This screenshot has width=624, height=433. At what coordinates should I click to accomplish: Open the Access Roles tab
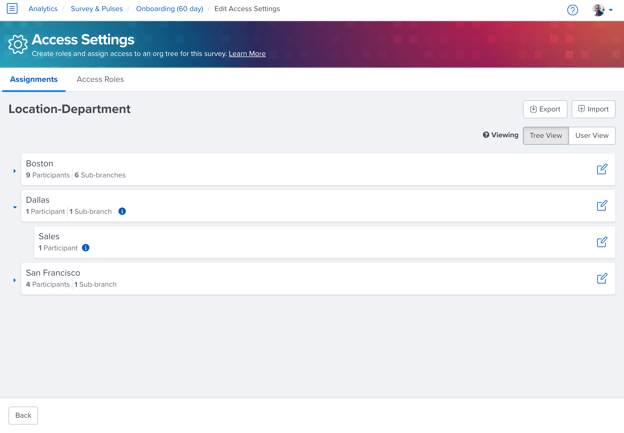pos(100,79)
